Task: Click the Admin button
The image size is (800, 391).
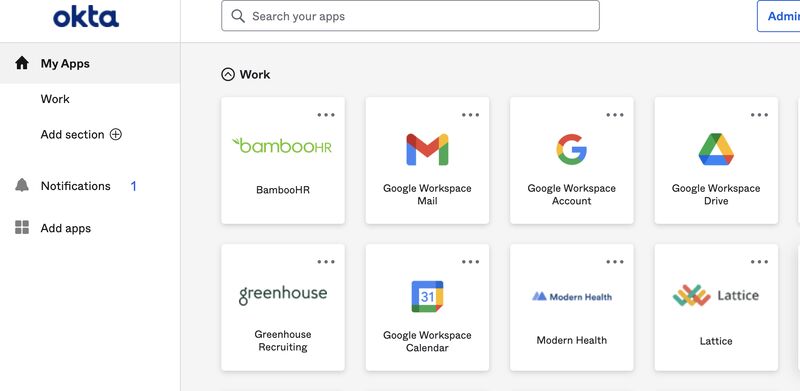Action: pyautogui.click(x=779, y=16)
